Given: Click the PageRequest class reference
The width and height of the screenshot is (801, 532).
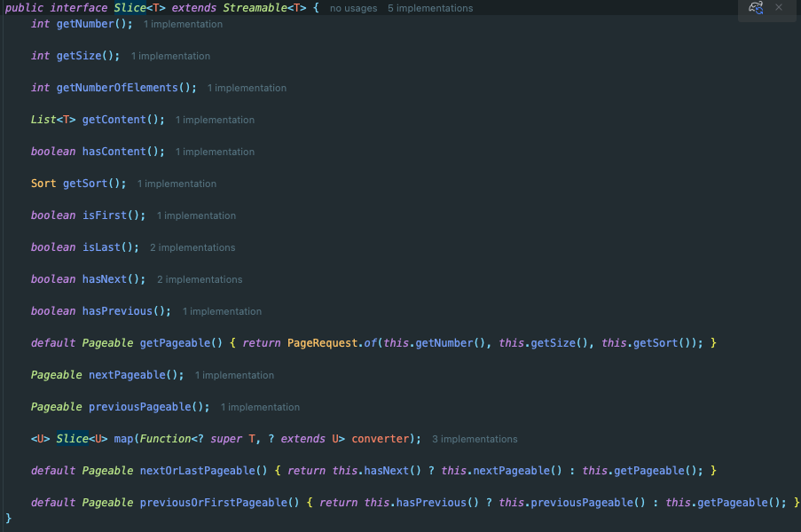Looking at the screenshot, I should [x=323, y=343].
